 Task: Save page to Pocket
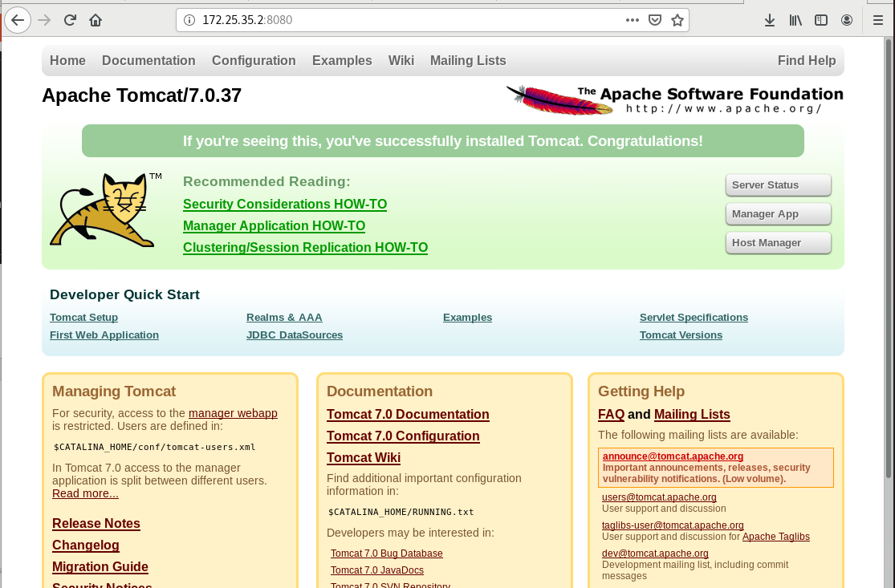(x=655, y=21)
